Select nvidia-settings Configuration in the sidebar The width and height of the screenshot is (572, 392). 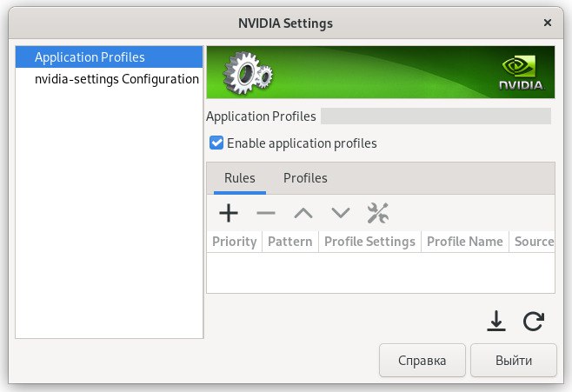pos(116,79)
